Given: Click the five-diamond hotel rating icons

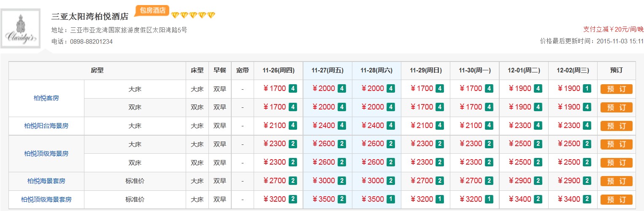Looking at the screenshot, I should (x=193, y=16).
